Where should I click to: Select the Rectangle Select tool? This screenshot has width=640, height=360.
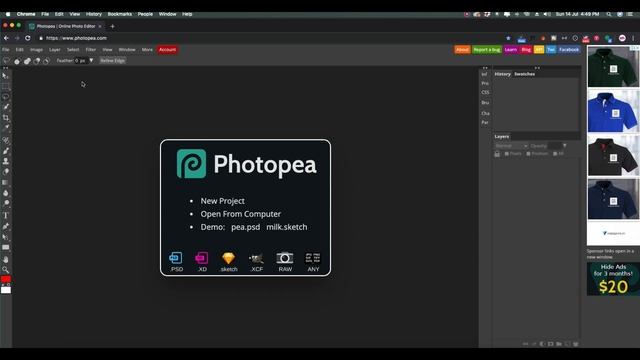click(x=5, y=87)
